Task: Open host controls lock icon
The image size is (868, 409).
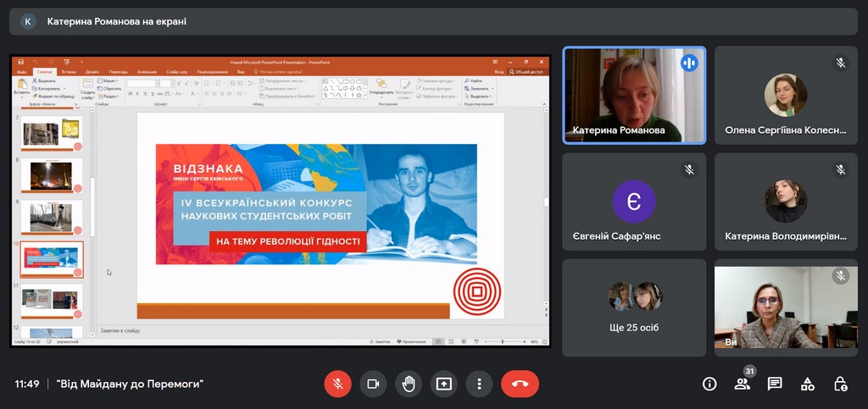Action: (x=840, y=384)
